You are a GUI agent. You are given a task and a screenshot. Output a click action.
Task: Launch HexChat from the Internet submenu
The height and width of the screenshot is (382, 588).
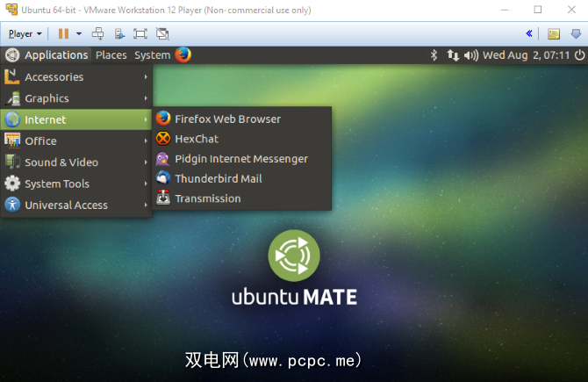[x=197, y=139]
